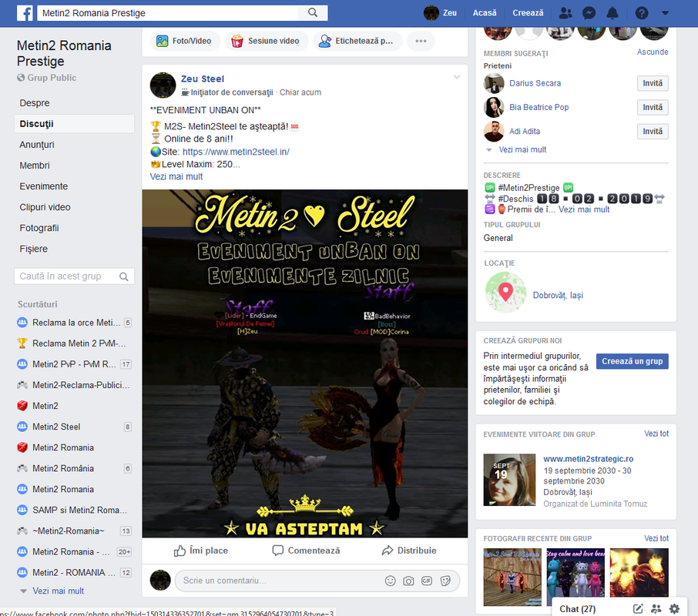Image resolution: width=698 pixels, height=616 pixels.
Task: Expand shortcuts with Vezi mai mult
Action: pyautogui.click(x=58, y=591)
